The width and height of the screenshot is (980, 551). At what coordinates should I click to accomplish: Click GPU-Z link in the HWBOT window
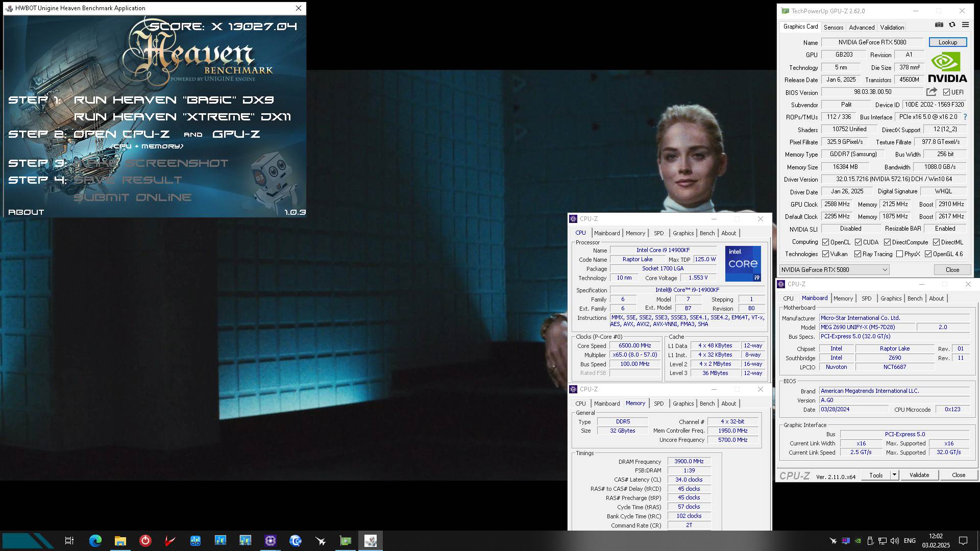(236, 134)
